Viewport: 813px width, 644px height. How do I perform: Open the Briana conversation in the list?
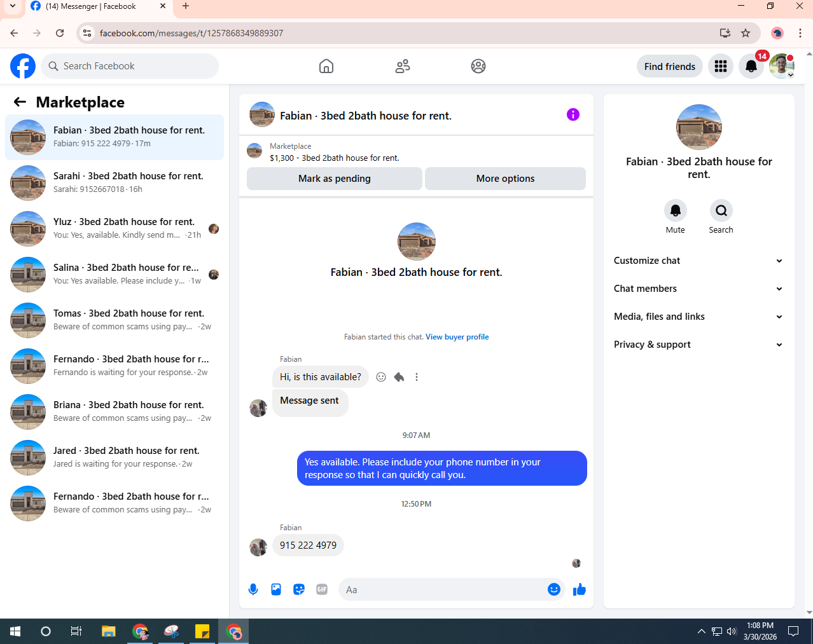(115, 412)
